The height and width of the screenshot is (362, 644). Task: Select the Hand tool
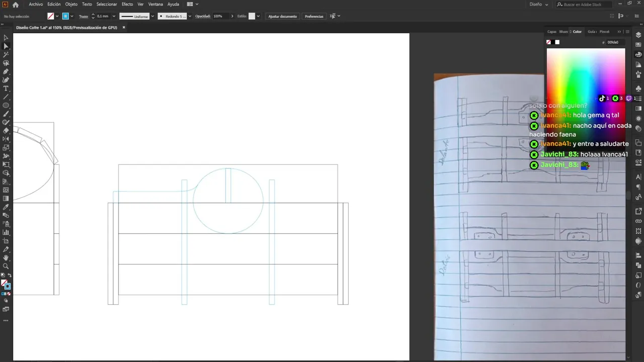[6, 258]
